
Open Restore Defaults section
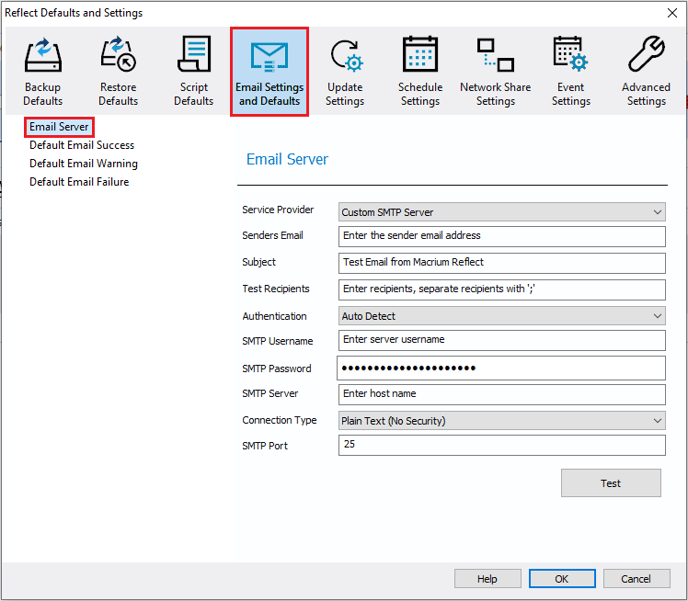(118, 72)
